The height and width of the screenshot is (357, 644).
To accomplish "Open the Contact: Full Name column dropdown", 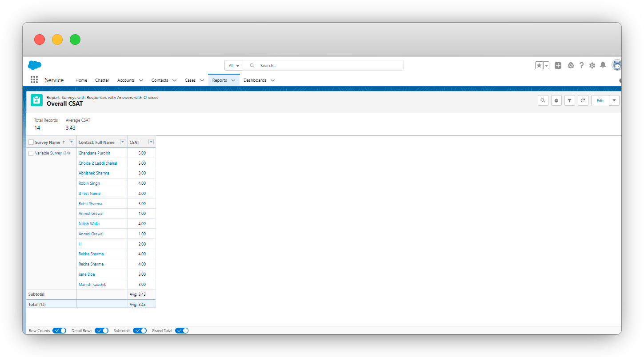I will pos(122,142).
